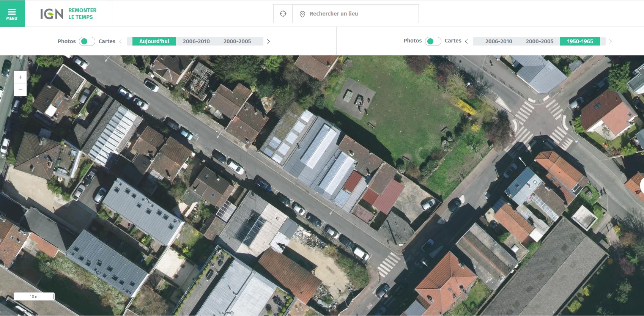Select 2000-2005 period on right panel

pyautogui.click(x=540, y=41)
